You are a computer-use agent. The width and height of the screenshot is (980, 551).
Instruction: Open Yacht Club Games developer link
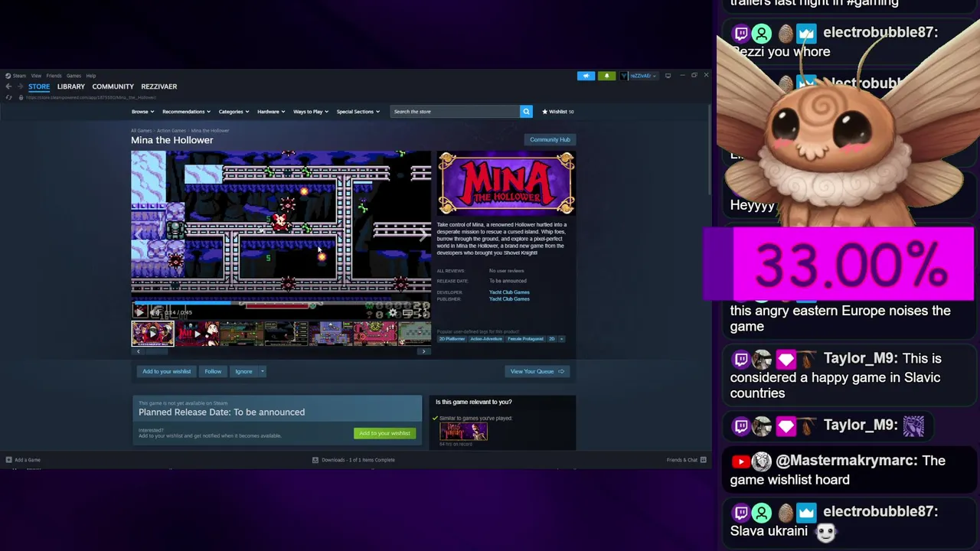[509, 292]
